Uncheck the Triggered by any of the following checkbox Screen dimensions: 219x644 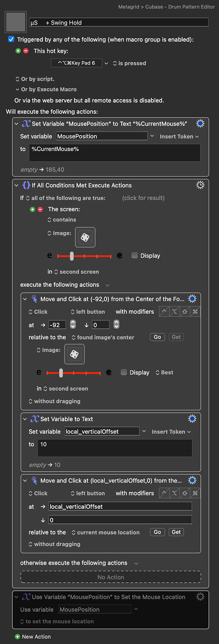(x=12, y=39)
